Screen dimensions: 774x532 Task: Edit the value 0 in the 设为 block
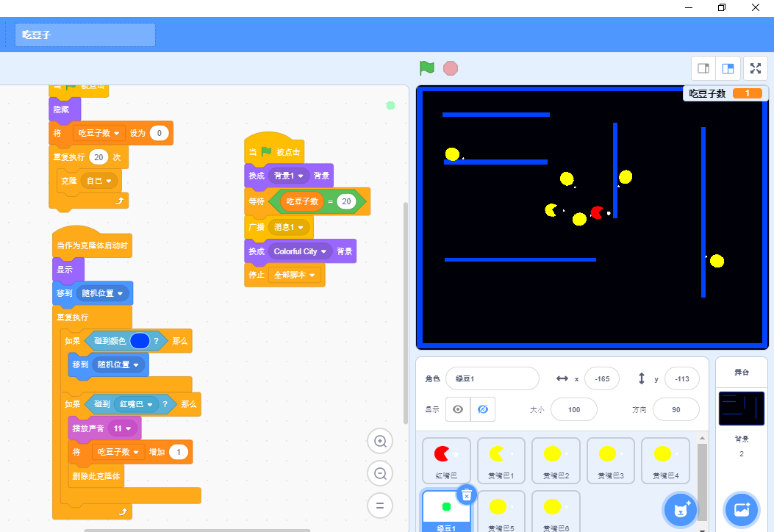coord(159,133)
